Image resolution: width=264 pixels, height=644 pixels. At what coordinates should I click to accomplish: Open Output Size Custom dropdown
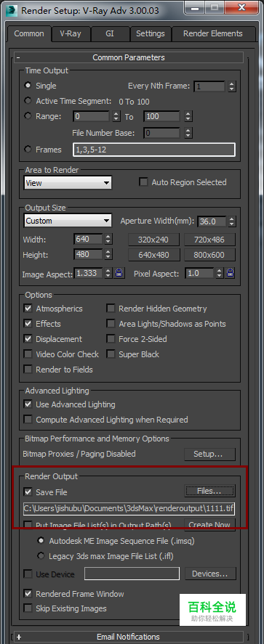(x=68, y=221)
